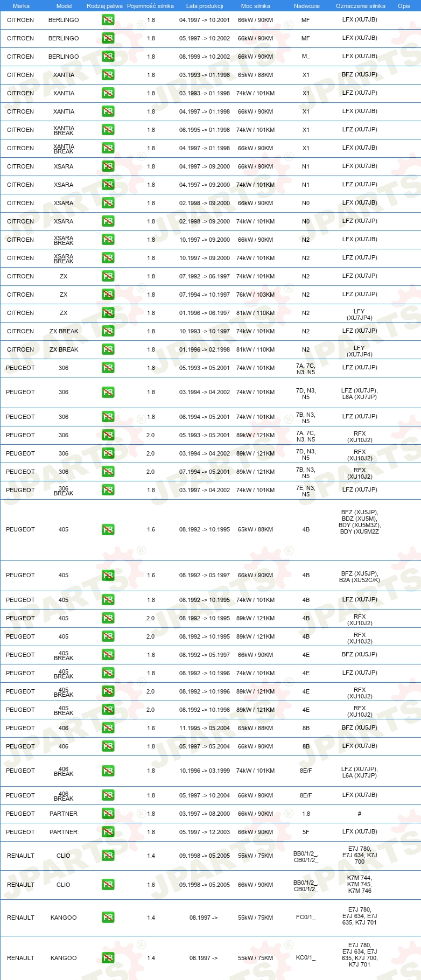Click petrol icon in ZX Break 01.1996 row

click(108, 349)
